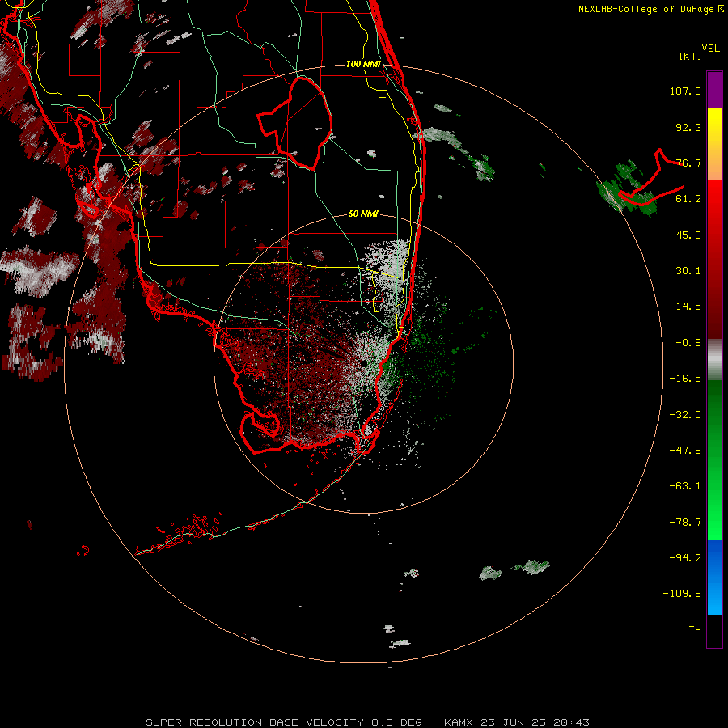
Task: Click the 107.8 value on velocity scale
Action: [x=685, y=91]
